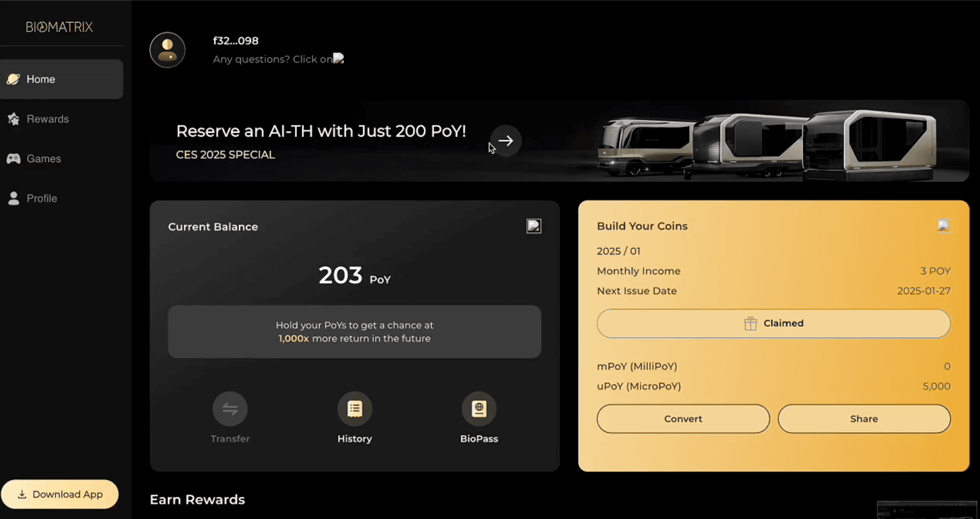
Task: Click the Share button
Action: click(x=864, y=419)
